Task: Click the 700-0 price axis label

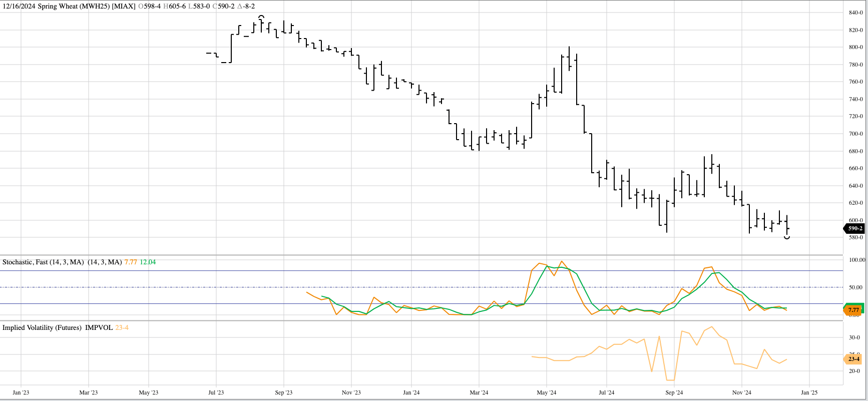Action: 855,134
